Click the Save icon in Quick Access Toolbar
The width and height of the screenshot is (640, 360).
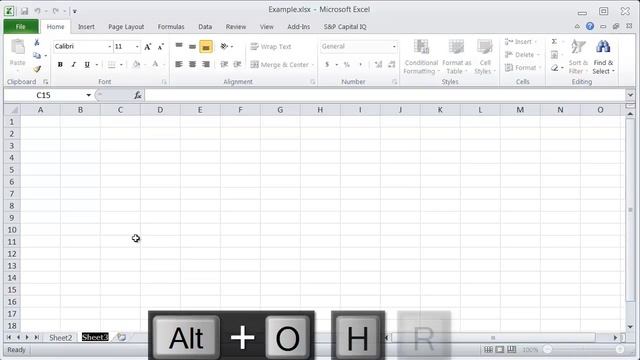tap(24, 11)
